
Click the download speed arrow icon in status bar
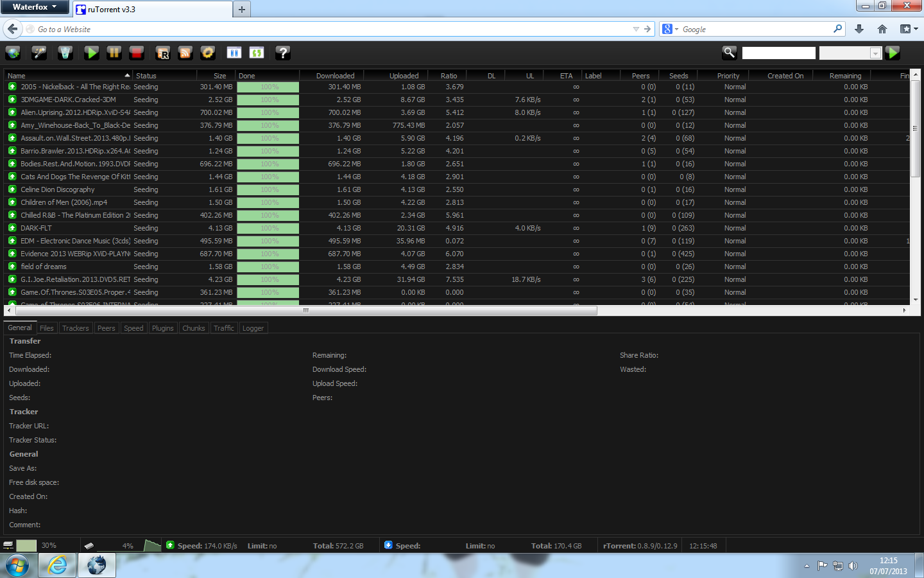coord(388,545)
